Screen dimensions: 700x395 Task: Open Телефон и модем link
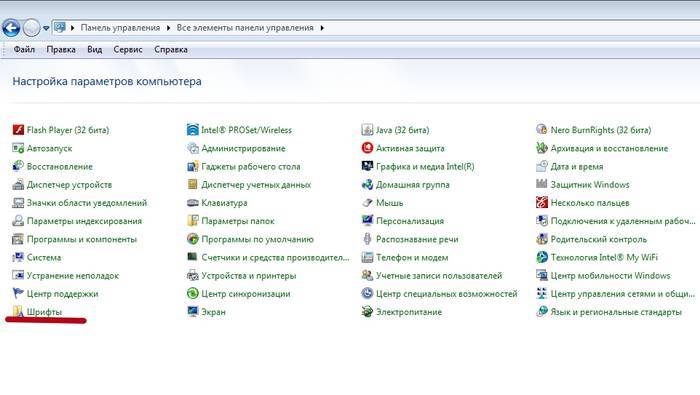tap(412, 258)
